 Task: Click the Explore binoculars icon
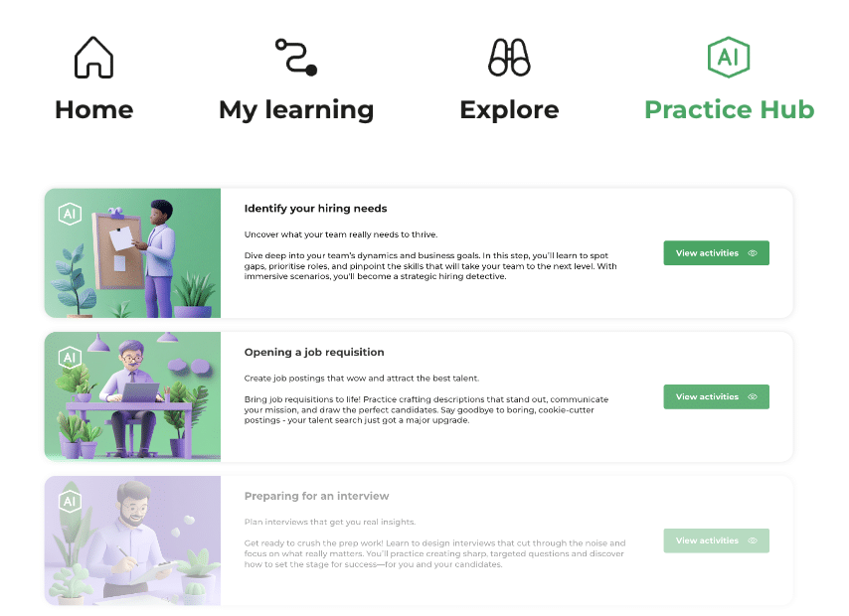pyautogui.click(x=509, y=58)
